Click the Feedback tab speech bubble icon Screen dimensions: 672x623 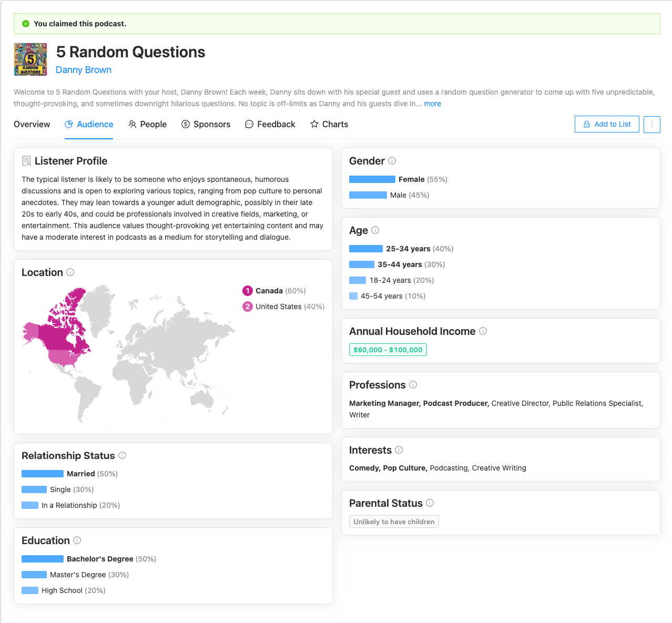point(249,124)
